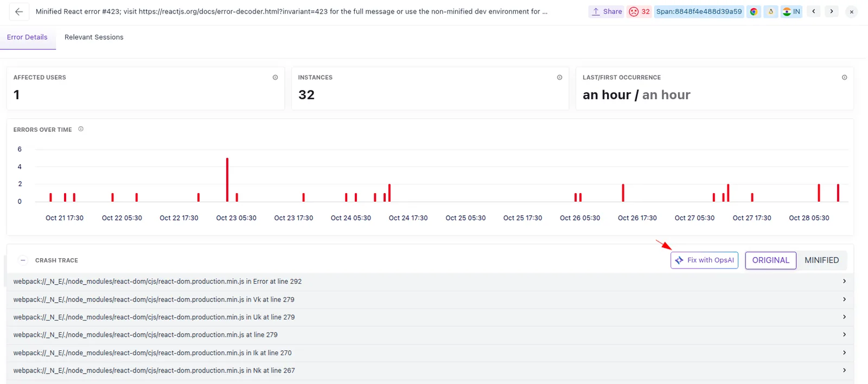This screenshot has width=868, height=384.
Task: Switch crash trace to ORIGINAL view
Action: click(x=770, y=260)
